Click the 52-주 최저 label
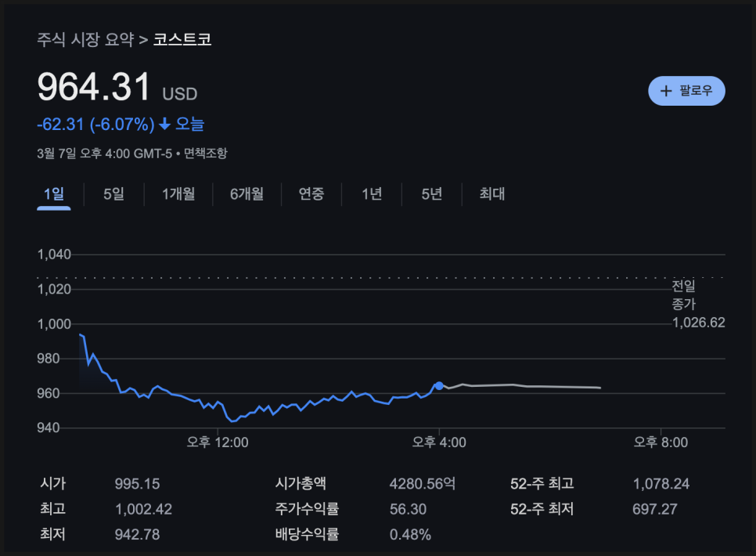 [x=542, y=509]
